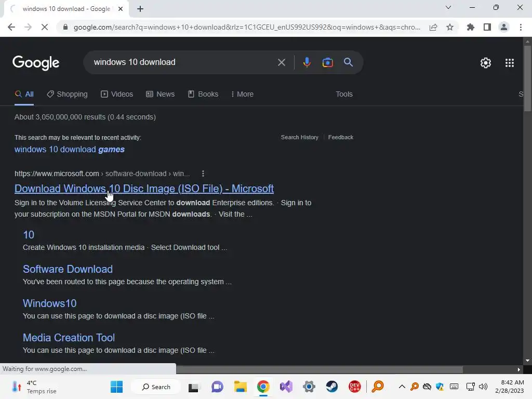Open Settings gear on taskbar

coord(309,387)
